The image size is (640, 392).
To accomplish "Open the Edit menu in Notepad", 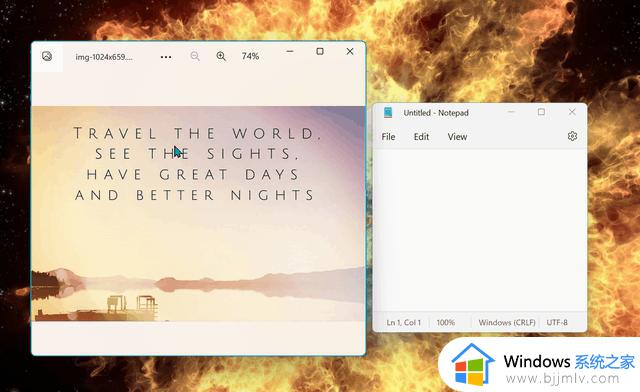I will click(421, 137).
